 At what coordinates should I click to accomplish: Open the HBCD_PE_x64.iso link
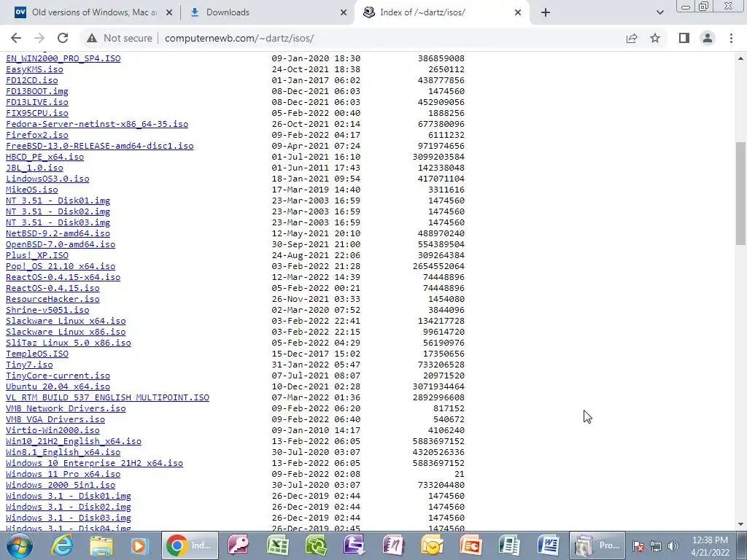click(x=44, y=157)
